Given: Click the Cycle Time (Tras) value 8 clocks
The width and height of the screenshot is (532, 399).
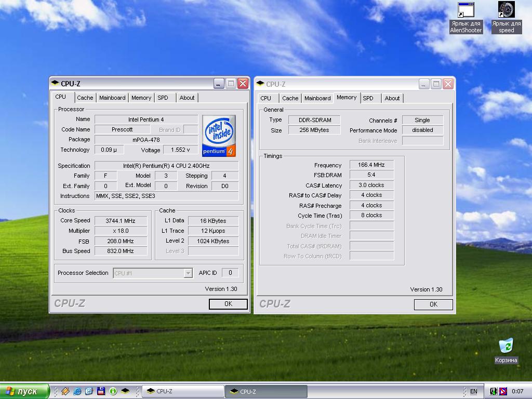Looking at the screenshot, I should (371, 215).
